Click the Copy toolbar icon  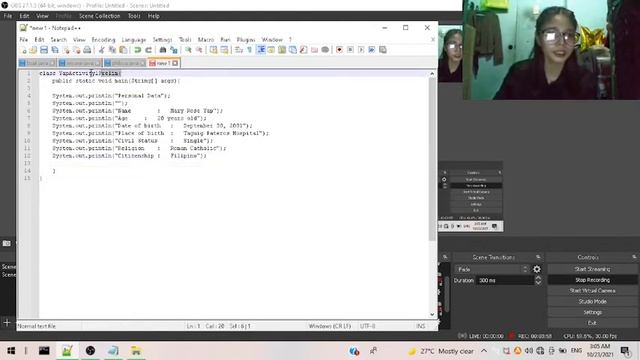112,50
